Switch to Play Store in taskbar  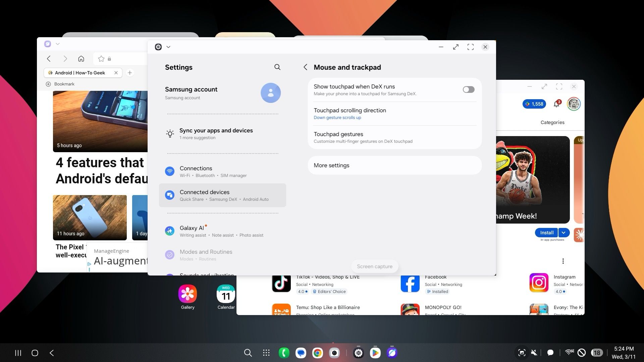point(375,353)
